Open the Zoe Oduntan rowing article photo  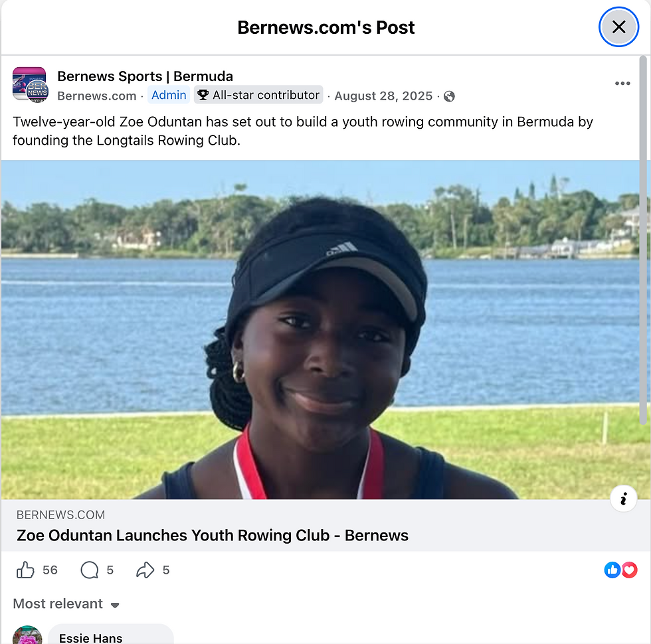coord(320,329)
